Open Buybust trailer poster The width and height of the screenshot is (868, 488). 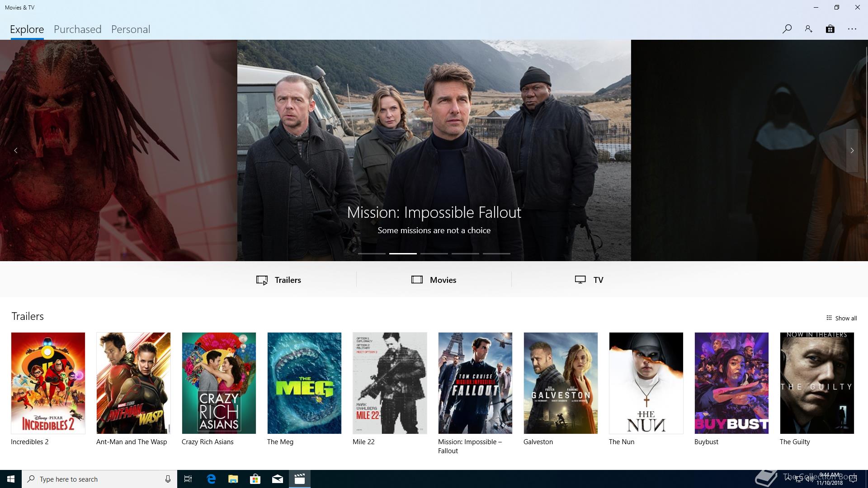pyautogui.click(x=731, y=383)
